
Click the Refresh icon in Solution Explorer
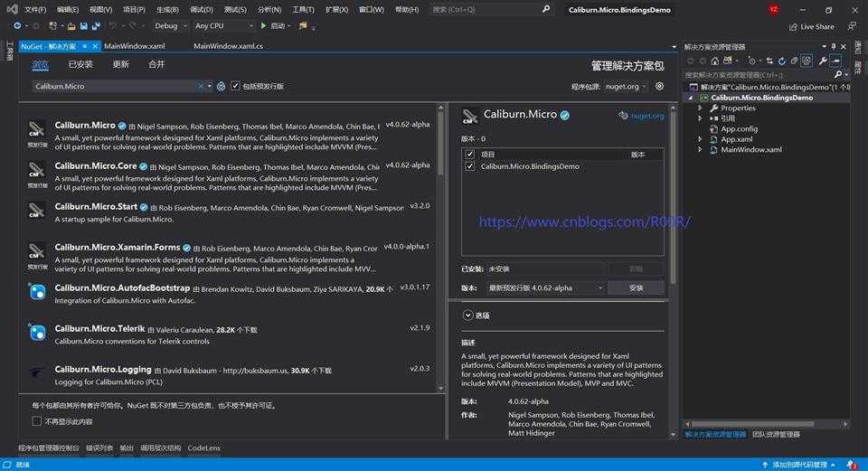point(781,61)
